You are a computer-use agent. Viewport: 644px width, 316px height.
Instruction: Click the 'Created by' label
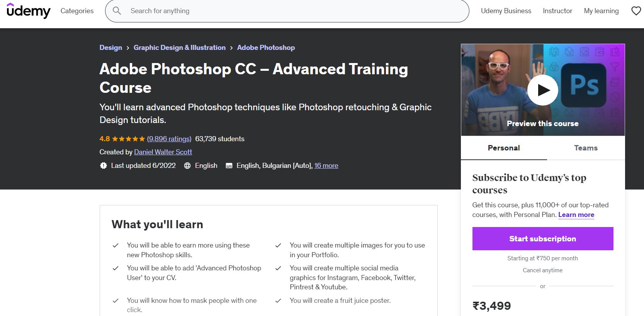tap(116, 152)
